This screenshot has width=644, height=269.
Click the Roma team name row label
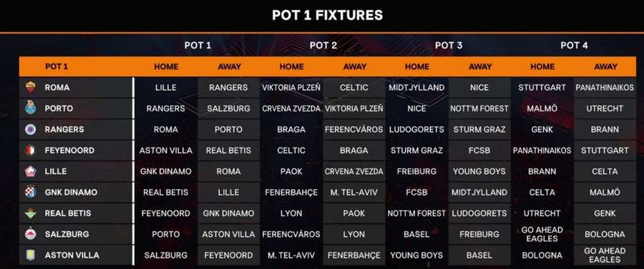[x=57, y=87]
